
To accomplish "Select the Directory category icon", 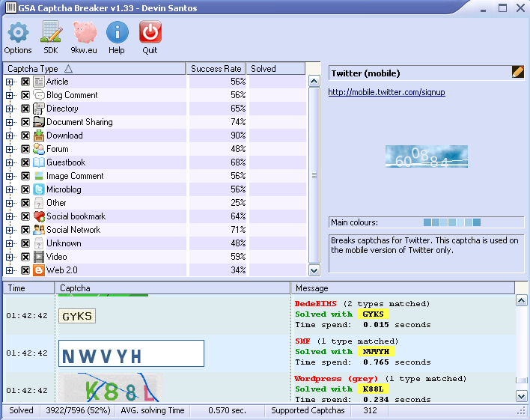I will [x=39, y=109].
